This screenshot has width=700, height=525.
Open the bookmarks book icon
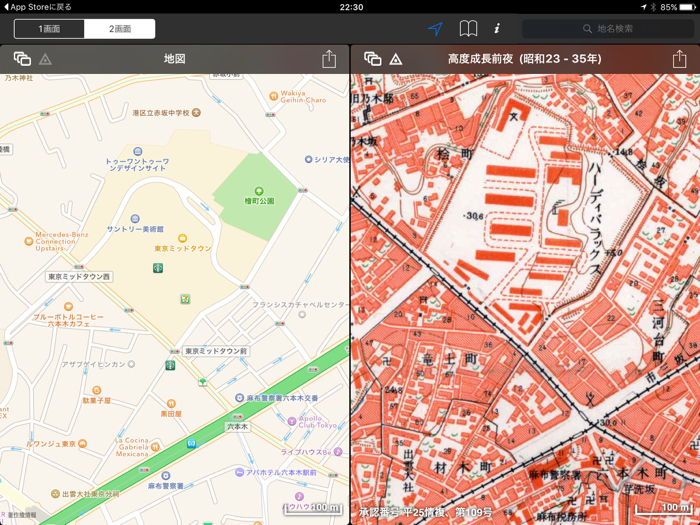tap(467, 29)
